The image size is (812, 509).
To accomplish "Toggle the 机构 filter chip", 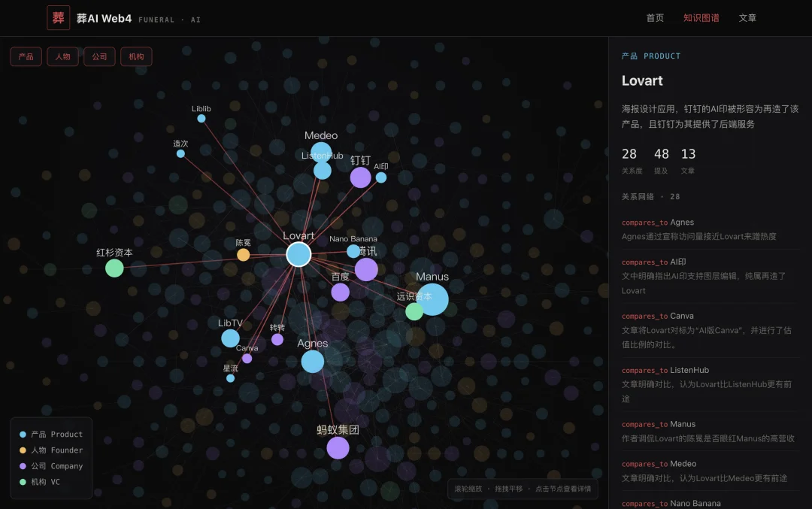I will 136,56.
